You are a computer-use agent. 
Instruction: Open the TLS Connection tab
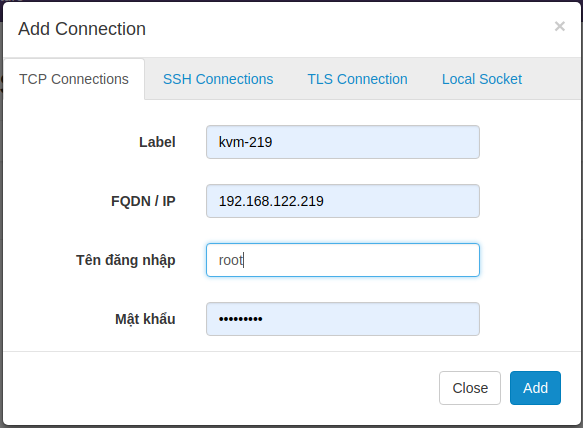coord(357,79)
